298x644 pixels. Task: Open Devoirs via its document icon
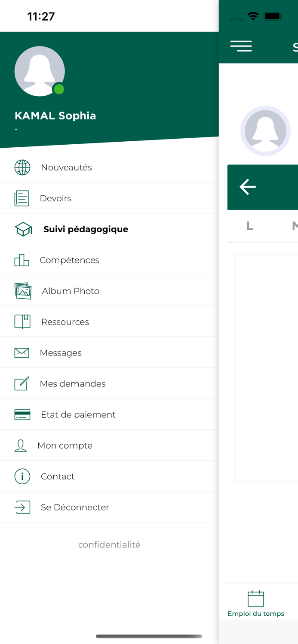coord(22,198)
